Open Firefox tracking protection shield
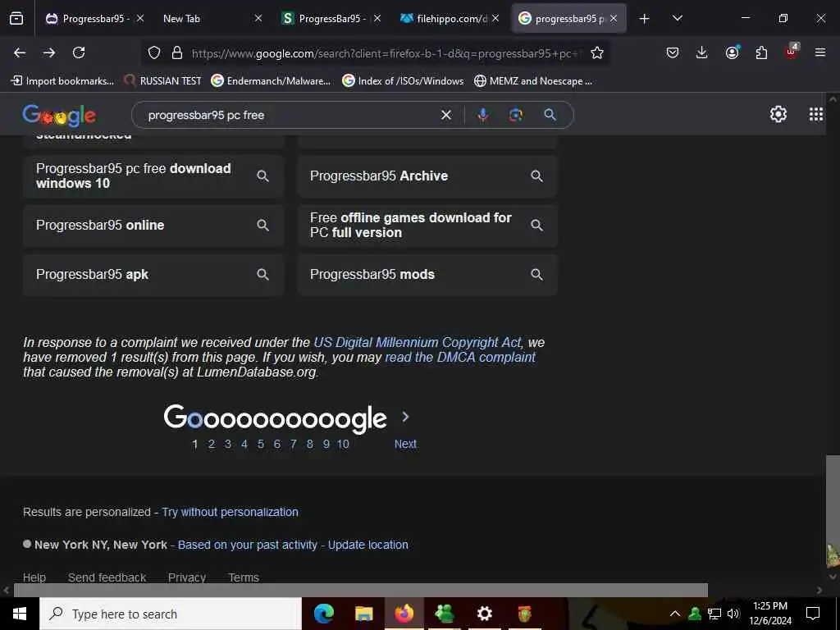840x630 pixels. pos(154,53)
